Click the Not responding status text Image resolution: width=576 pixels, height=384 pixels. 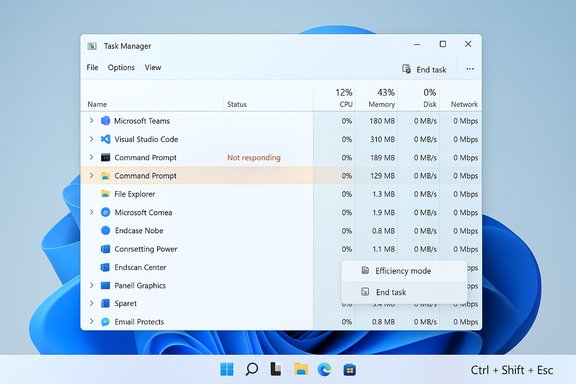pyautogui.click(x=254, y=158)
